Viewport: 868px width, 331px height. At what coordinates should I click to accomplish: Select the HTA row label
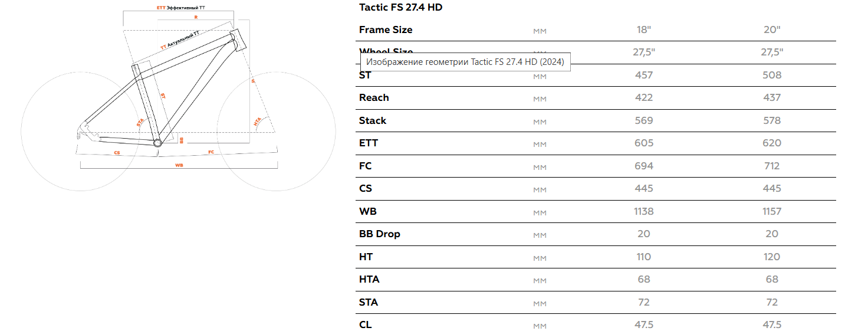[369, 279]
